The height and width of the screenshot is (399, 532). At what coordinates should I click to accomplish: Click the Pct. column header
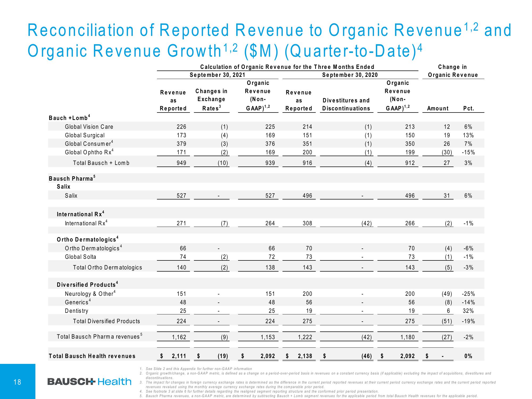(x=469, y=109)
